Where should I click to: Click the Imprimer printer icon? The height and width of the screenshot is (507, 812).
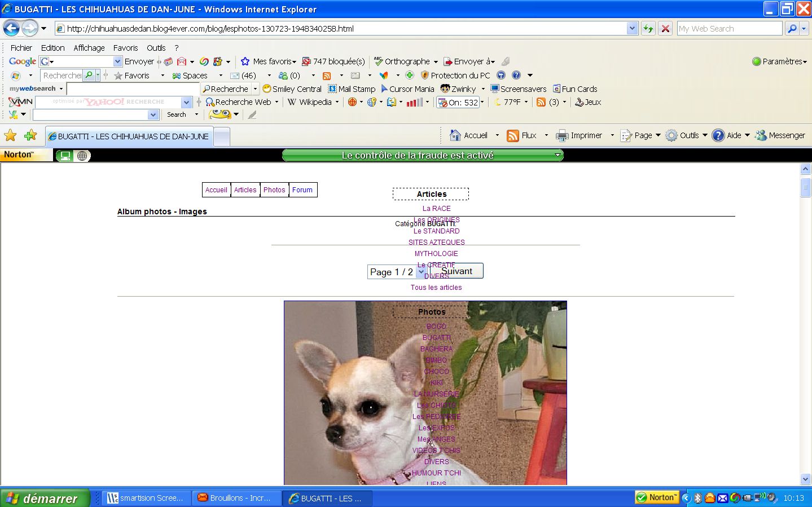pos(562,135)
